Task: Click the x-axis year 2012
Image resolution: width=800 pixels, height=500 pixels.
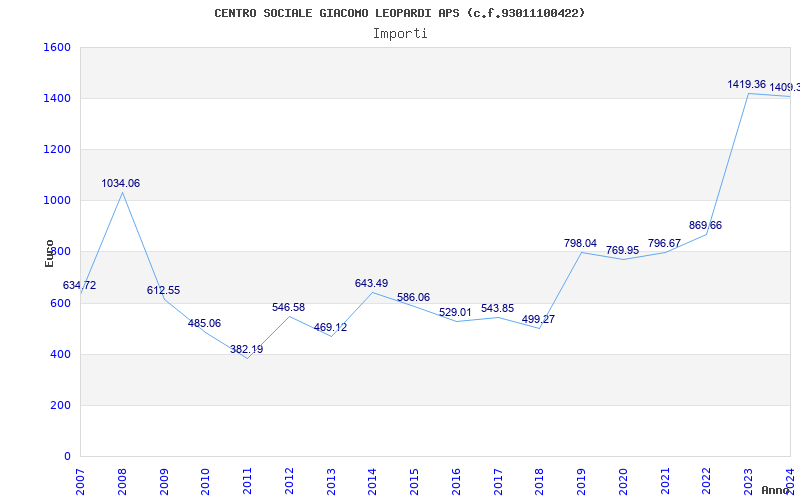Action: 289,482
